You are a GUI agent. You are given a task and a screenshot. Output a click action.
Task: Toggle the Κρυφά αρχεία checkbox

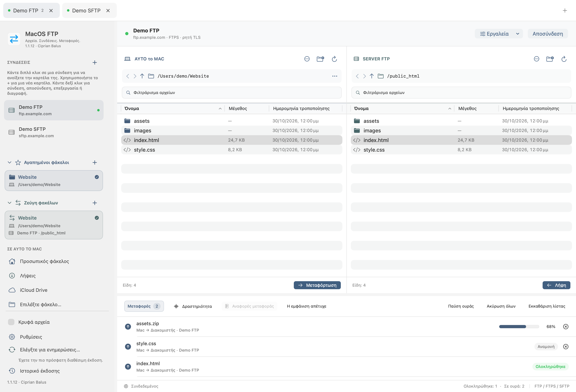(11, 322)
